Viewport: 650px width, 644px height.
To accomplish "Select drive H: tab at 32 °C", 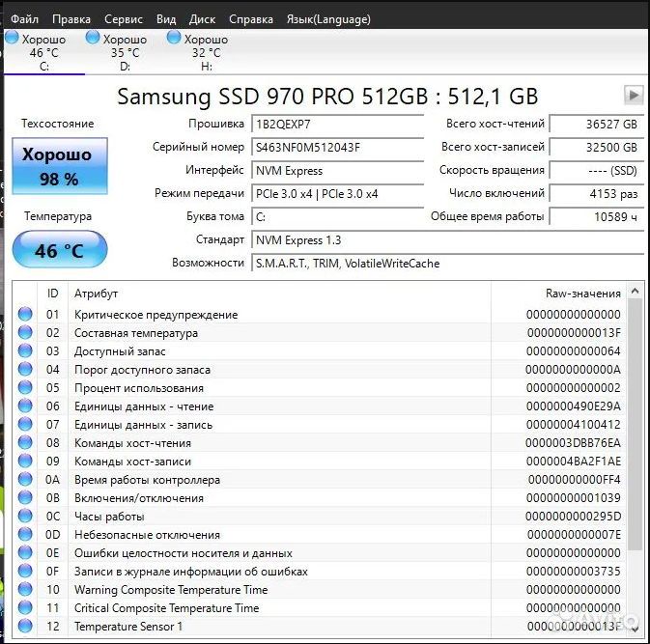I will point(206,52).
